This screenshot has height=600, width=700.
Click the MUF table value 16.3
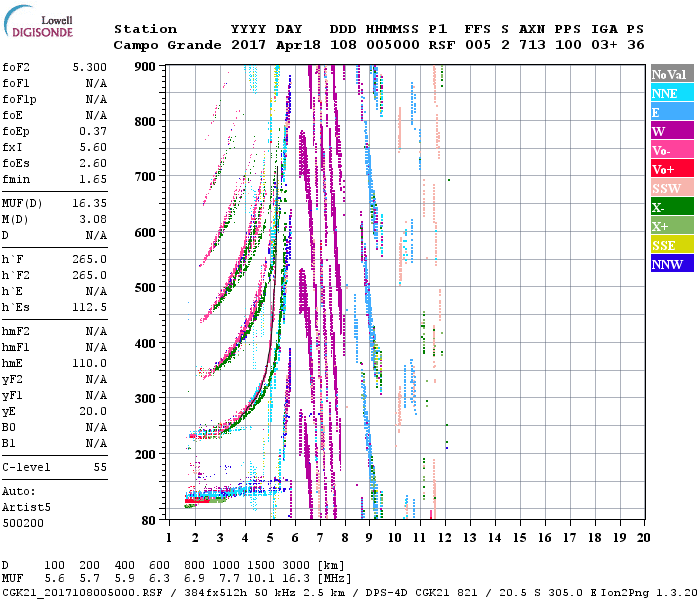point(296,579)
